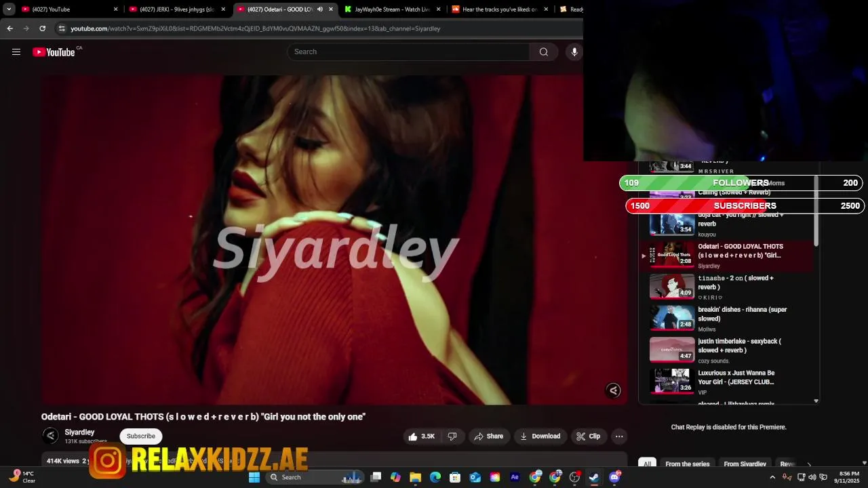Screen dimensions: 868x488
Task: Switch to the 'JERKI - 9lives' tab
Action: click(176, 9)
